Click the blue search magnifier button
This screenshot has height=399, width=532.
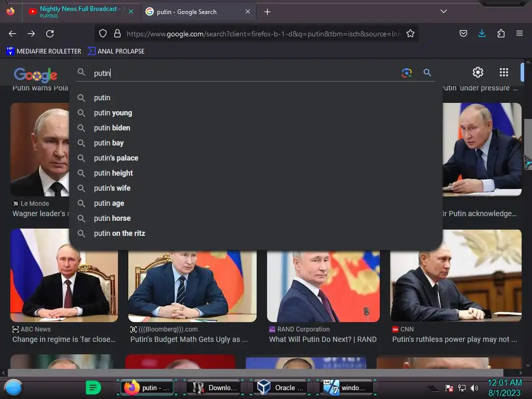click(x=427, y=73)
